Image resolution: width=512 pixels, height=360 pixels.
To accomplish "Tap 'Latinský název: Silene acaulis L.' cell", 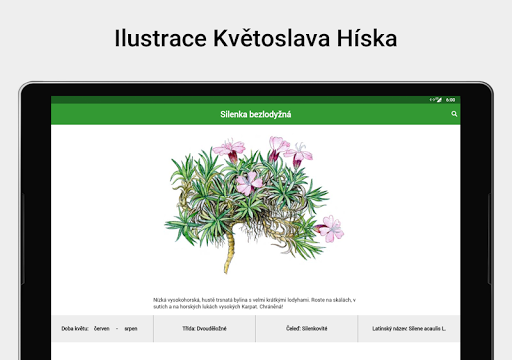I will (409, 329).
